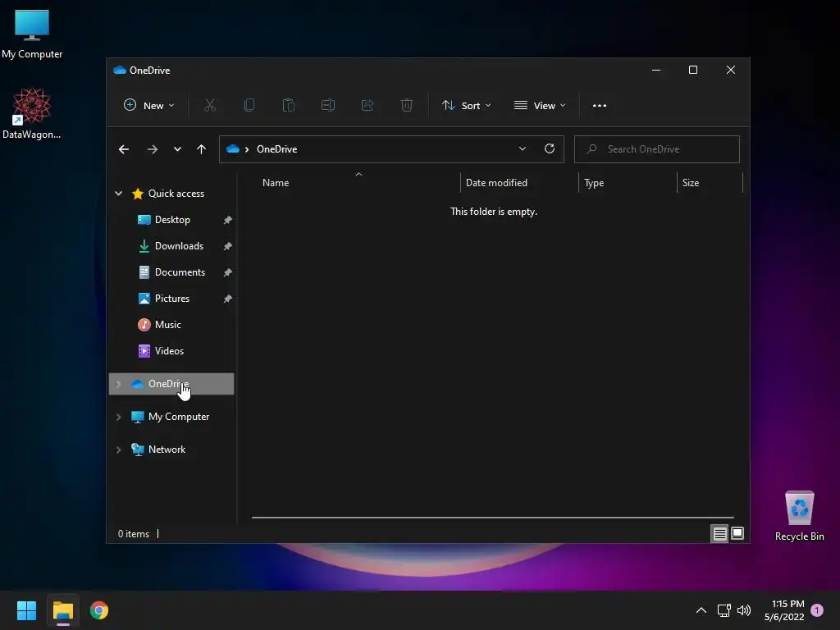The width and height of the screenshot is (840, 630).
Task: Click the 0 items status text
Action: 134,533
